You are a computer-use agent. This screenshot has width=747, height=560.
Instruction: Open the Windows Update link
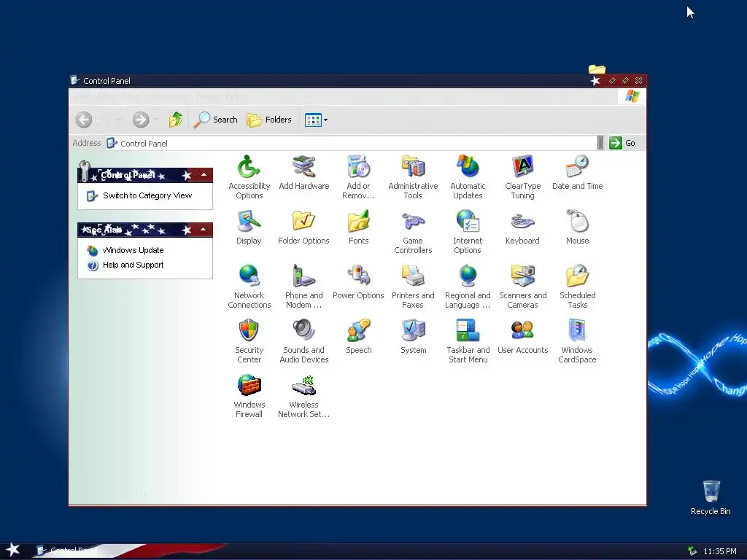pos(133,251)
